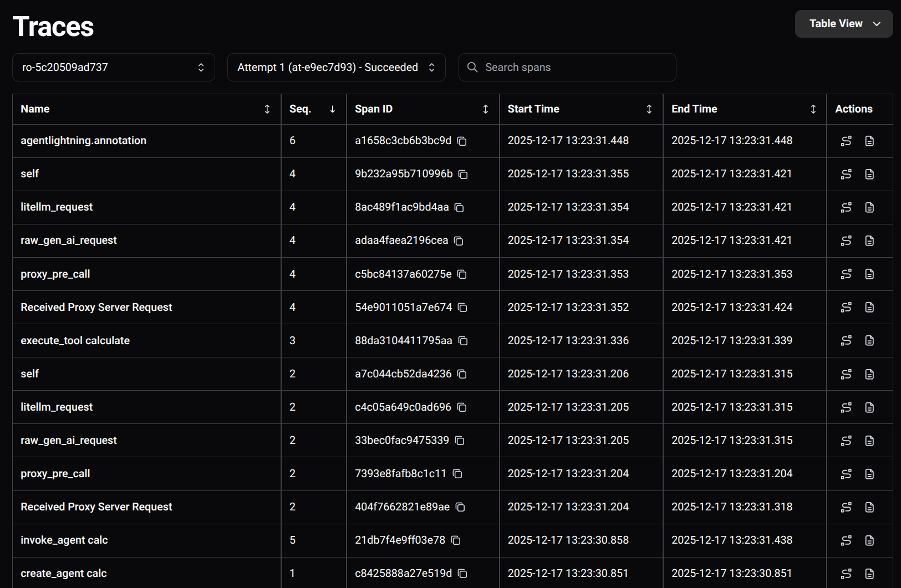Copy the Span ID of proxy_pre_call seq 4
901x588 pixels.
point(462,274)
